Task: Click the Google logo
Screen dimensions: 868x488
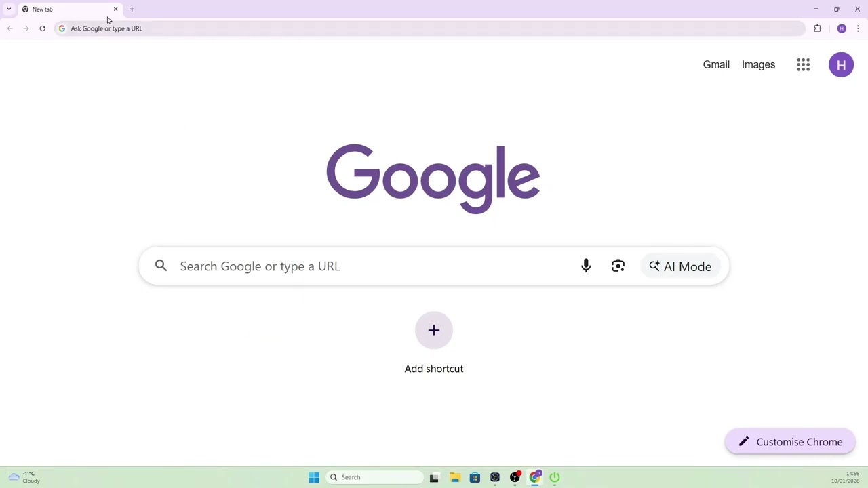Action: click(433, 178)
